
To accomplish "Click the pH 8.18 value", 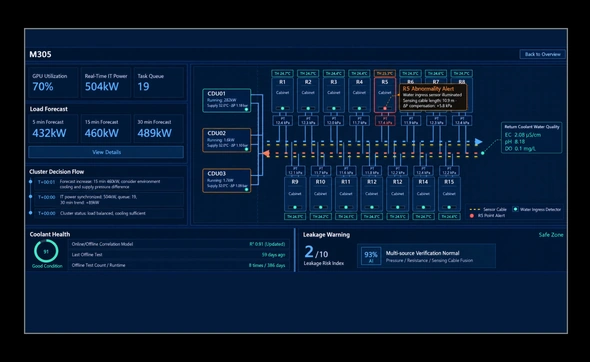I will (515, 141).
